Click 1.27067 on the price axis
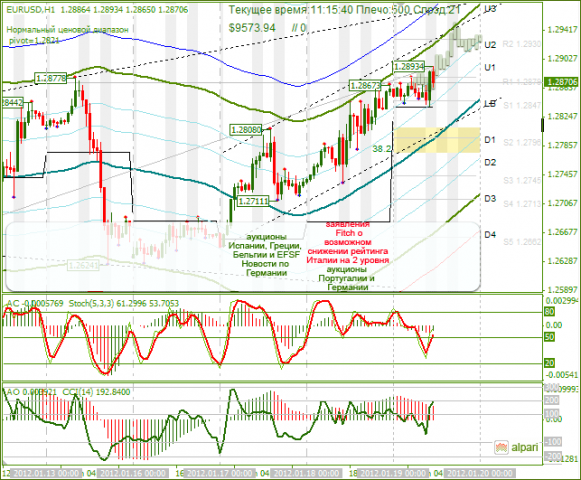 click(562, 203)
